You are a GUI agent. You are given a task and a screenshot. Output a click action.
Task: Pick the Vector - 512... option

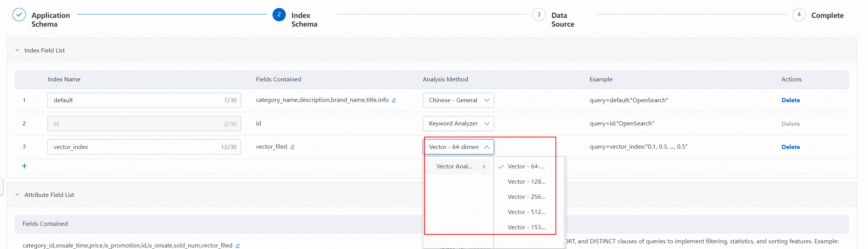tap(526, 212)
